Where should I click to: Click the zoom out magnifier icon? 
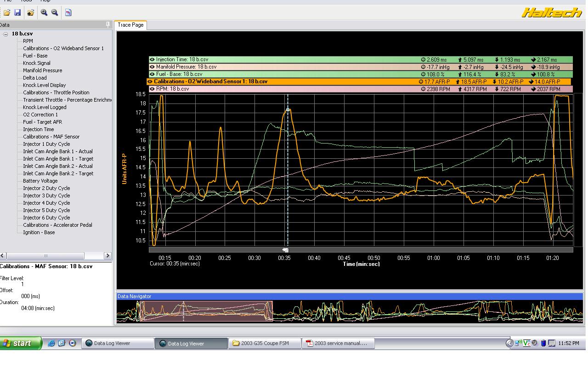click(x=55, y=12)
